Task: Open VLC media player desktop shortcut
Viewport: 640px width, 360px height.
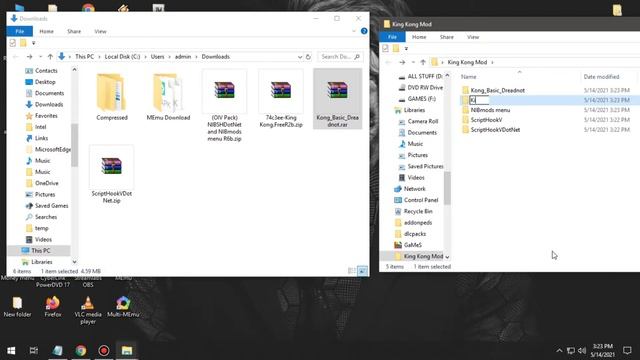Action: pos(88,311)
